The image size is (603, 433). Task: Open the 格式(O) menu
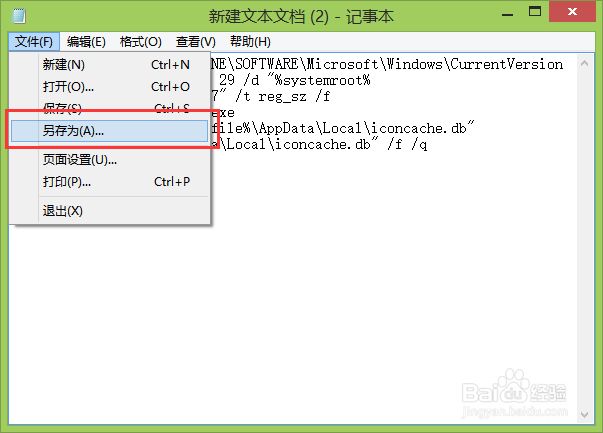pos(140,42)
